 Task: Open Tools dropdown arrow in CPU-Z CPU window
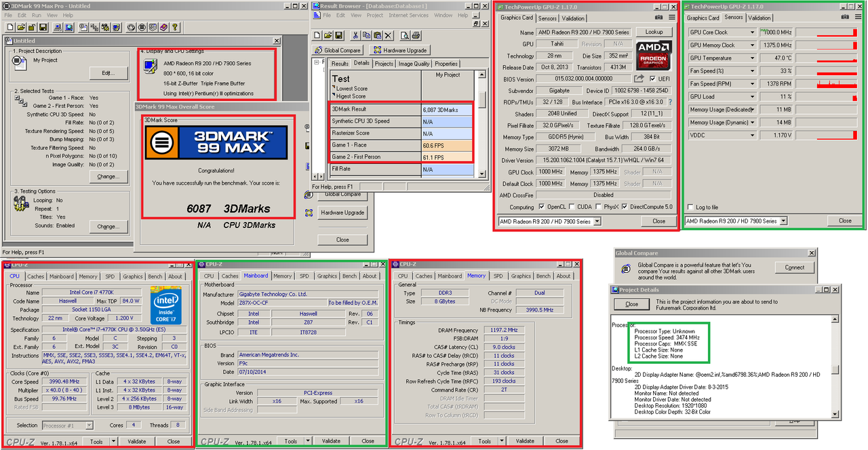(x=113, y=441)
